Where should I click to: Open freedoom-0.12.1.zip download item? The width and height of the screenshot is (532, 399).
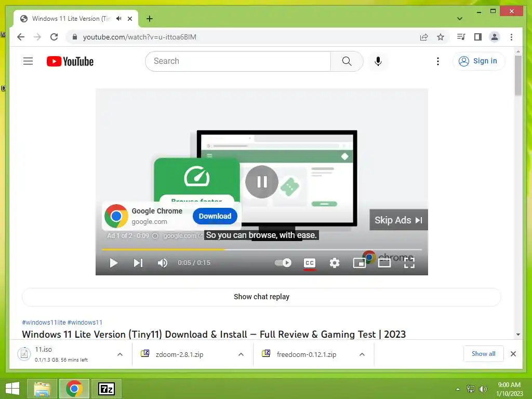pyautogui.click(x=307, y=354)
